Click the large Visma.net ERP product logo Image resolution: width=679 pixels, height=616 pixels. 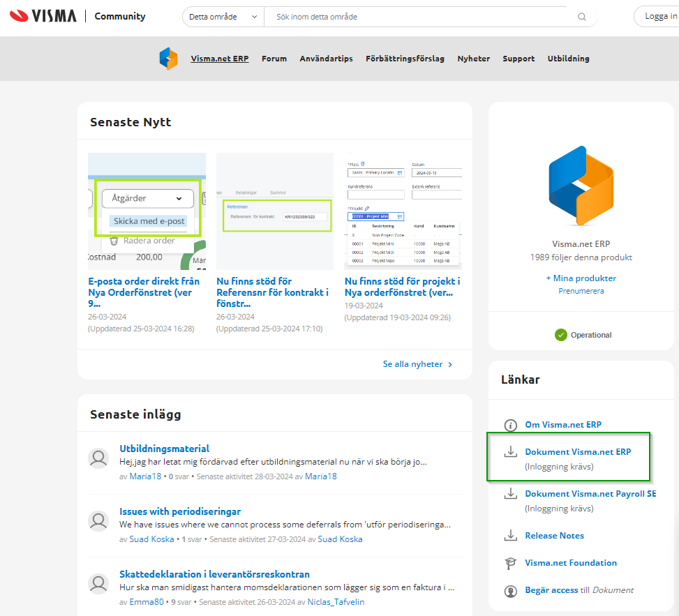581,186
